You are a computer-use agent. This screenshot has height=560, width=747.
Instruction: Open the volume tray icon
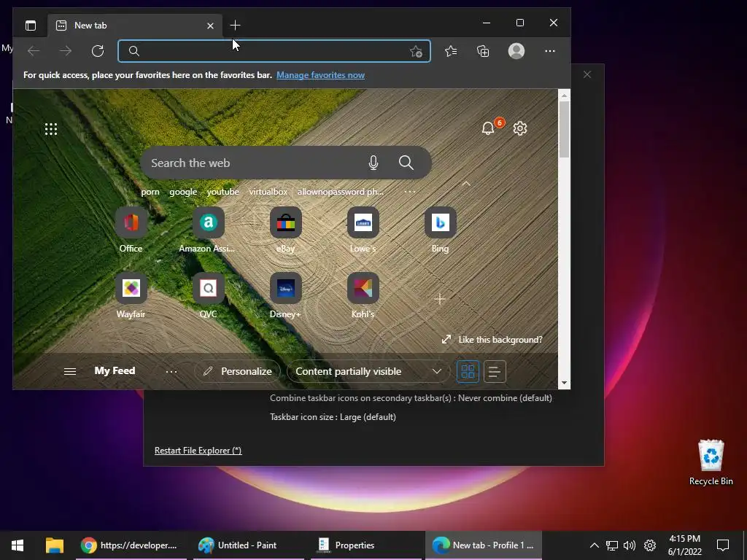(630, 545)
